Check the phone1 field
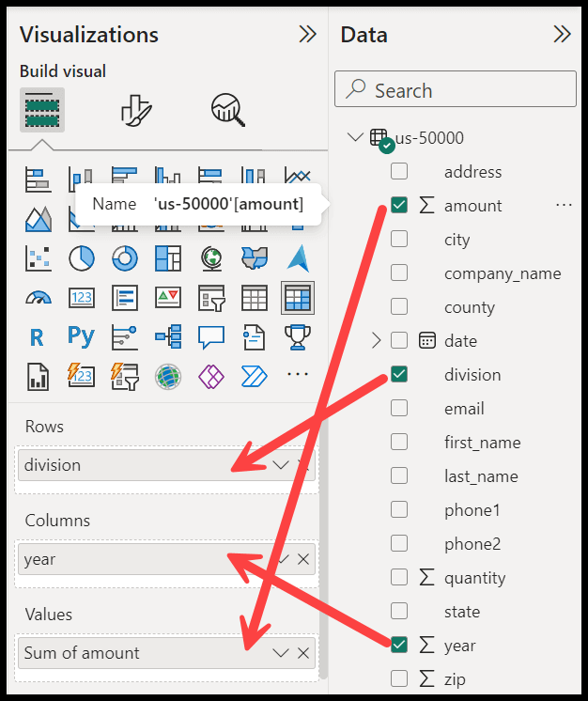This screenshot has width=588, height=701. click(399, 509)
